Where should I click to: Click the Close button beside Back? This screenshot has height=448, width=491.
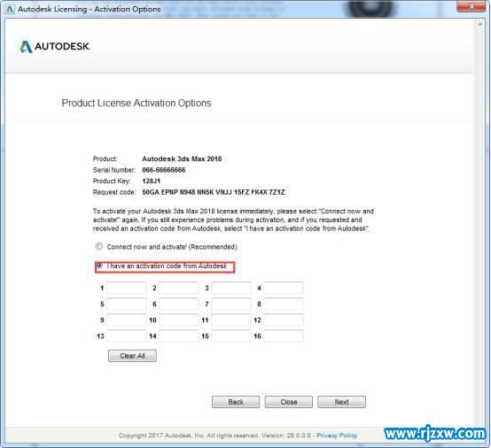pyautogui.click(x=288, y=402)
